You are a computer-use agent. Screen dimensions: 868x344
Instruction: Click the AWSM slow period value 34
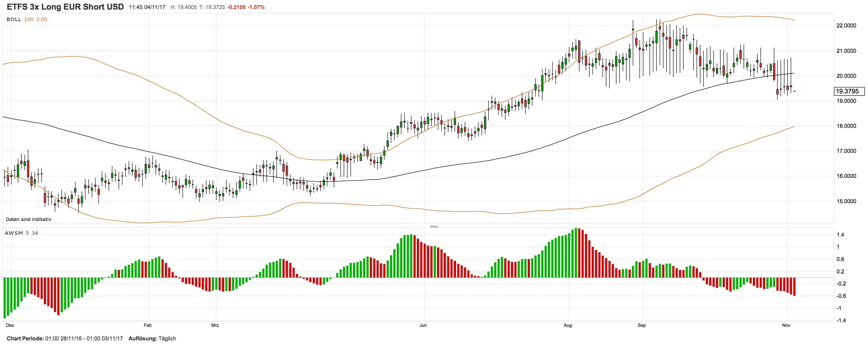tap(35, 233)
